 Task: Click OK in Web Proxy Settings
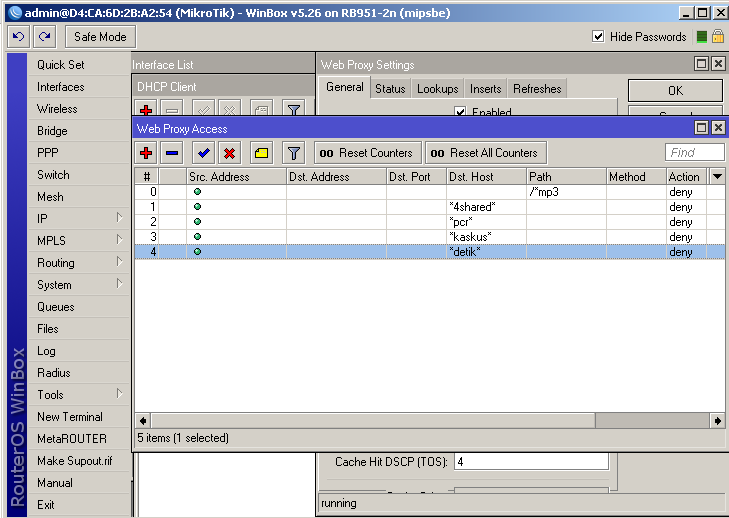pyautogui.click(x=676, y=91)
